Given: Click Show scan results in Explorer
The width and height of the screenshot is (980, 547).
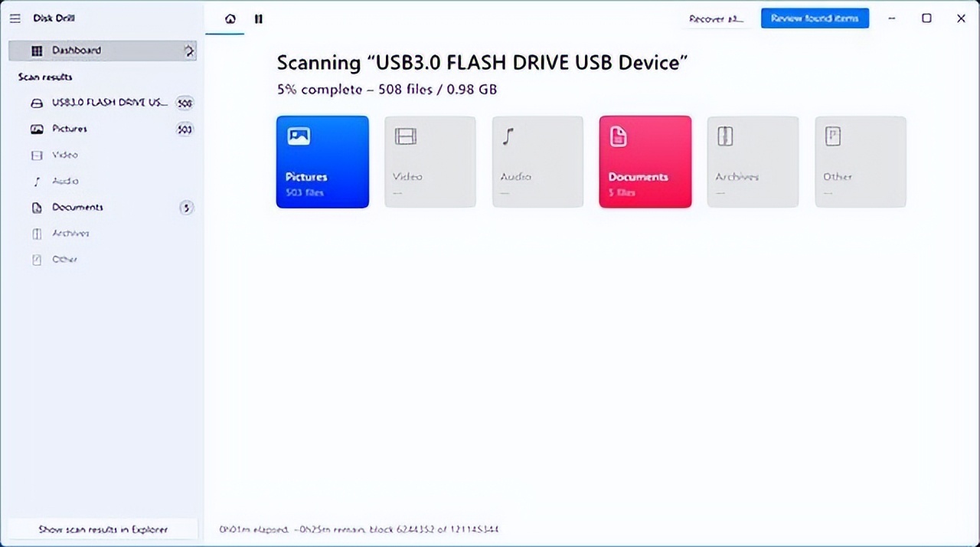Looking at the screenshot, I should tap(103, 529).
